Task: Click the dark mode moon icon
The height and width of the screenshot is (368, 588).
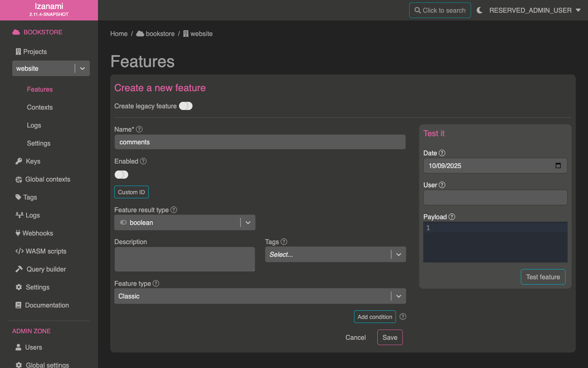Action: 479,10
